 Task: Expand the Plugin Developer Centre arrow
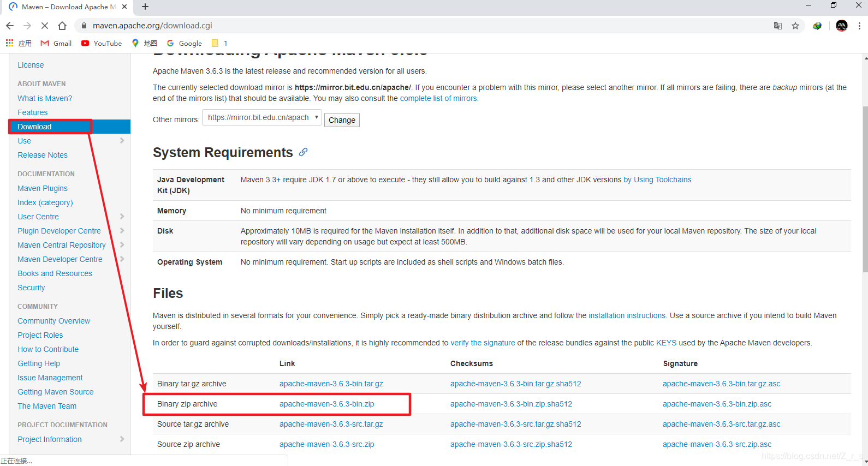[x=122, y=231]
